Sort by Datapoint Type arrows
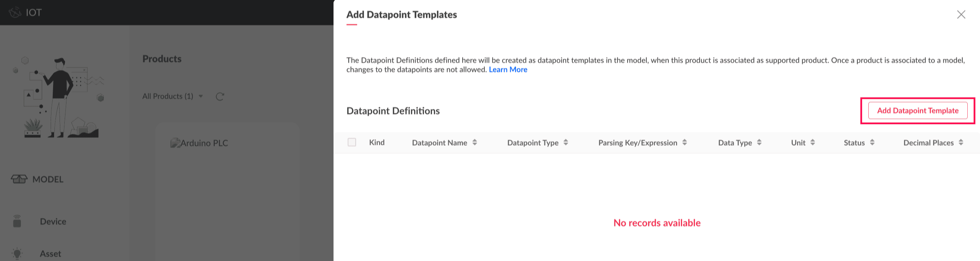Screen dimensions: 980x261 click(x=566, y=142)
